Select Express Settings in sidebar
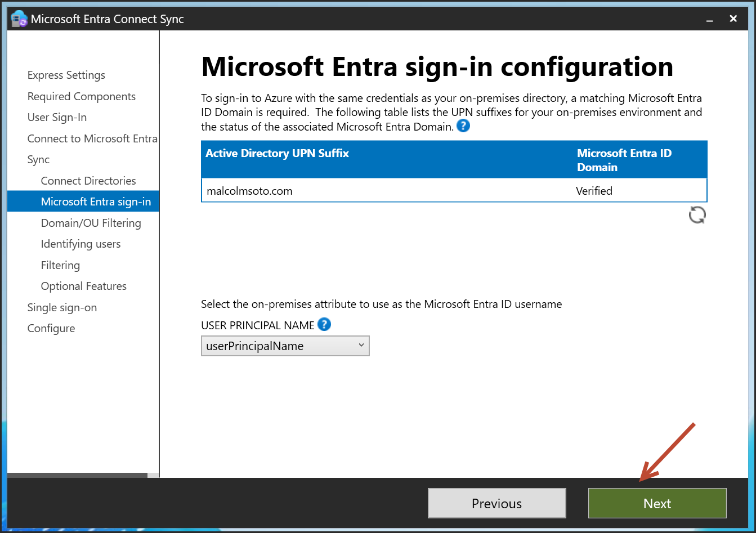 click(66, 75)
